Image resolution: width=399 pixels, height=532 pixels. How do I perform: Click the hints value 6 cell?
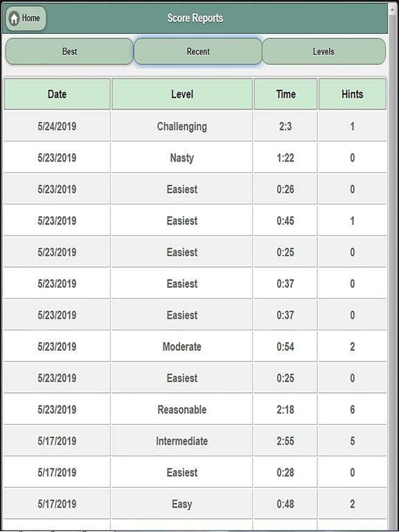[353, 409]
